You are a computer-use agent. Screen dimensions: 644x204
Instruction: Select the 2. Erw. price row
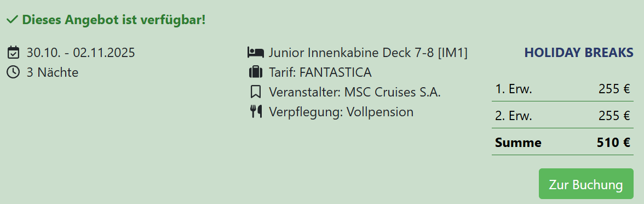[563, 116]
